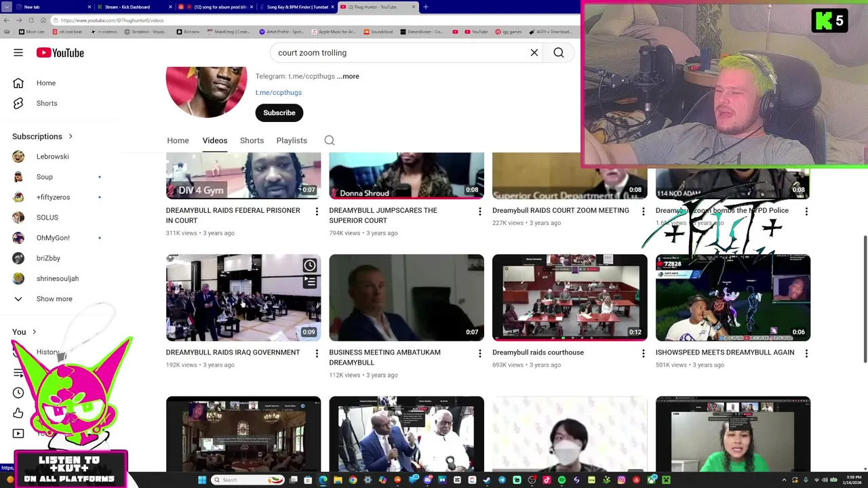Open Soundcloud bookmark in bookmarks bar
Viewport: 868px width, 488px height.
[x=378, y=32]
